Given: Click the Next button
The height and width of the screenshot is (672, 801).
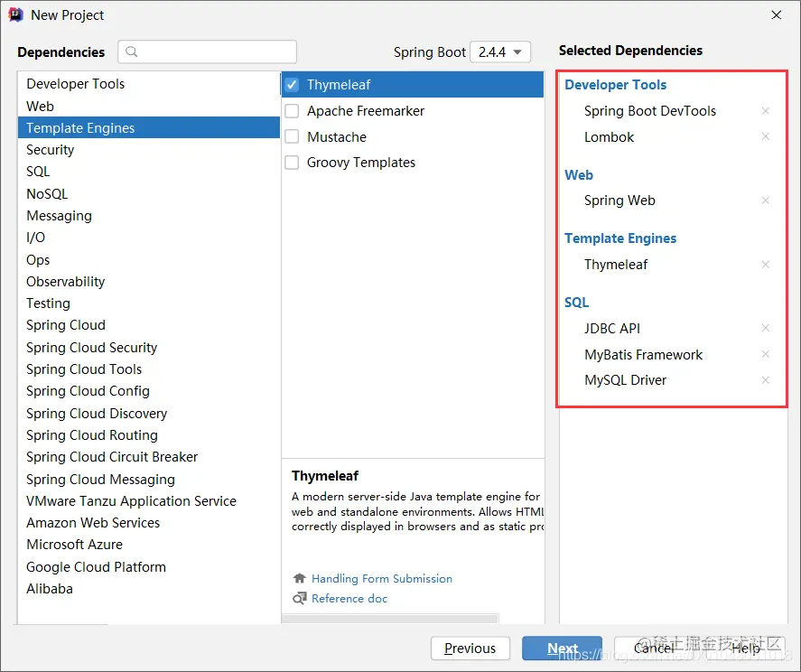Looking at the screenshot, I should tap(562, 648).
